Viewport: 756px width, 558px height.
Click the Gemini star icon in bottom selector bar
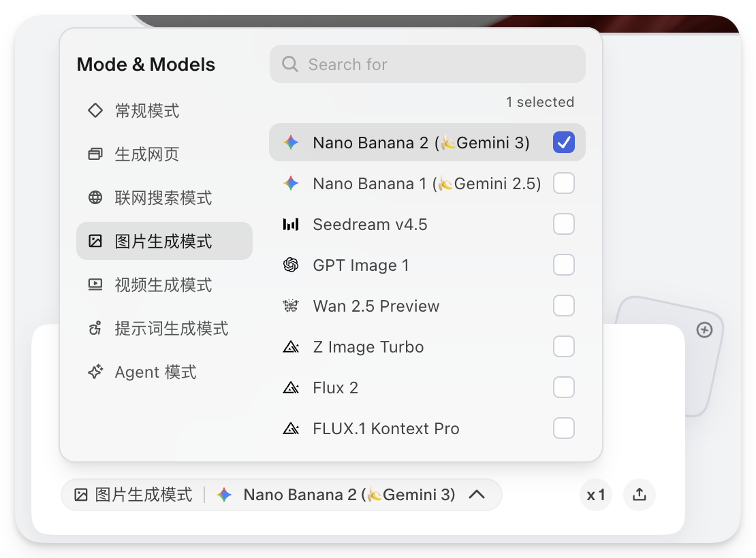(x=224, y=495)
